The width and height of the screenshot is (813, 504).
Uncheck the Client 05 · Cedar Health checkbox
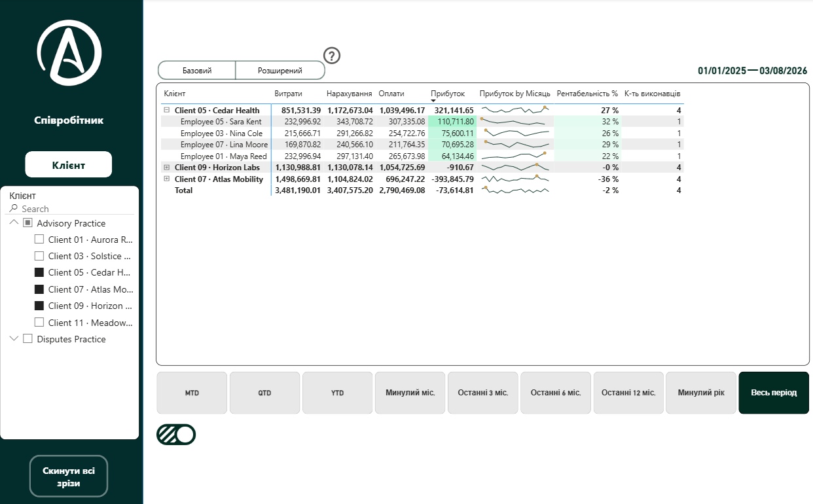39,272
